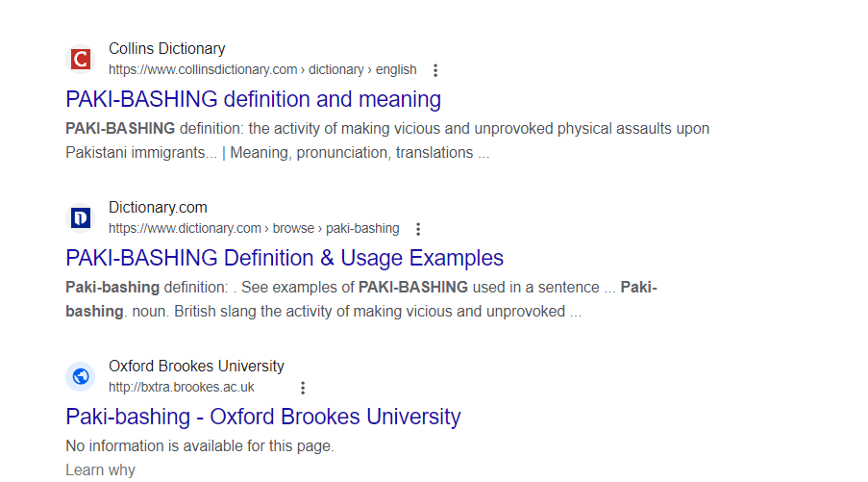Click the 'Collins Dictionary' site name
This screenshot has height=482, width=868.
point(166,49)
